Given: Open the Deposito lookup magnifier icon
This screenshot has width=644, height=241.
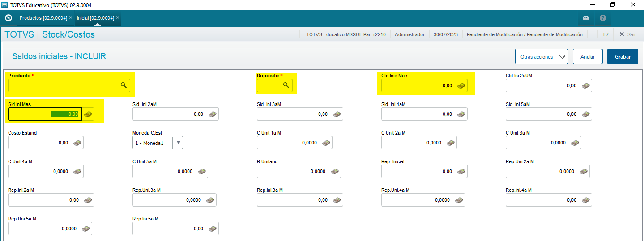Looking at the screenshot, I should [x=286, y=85].
